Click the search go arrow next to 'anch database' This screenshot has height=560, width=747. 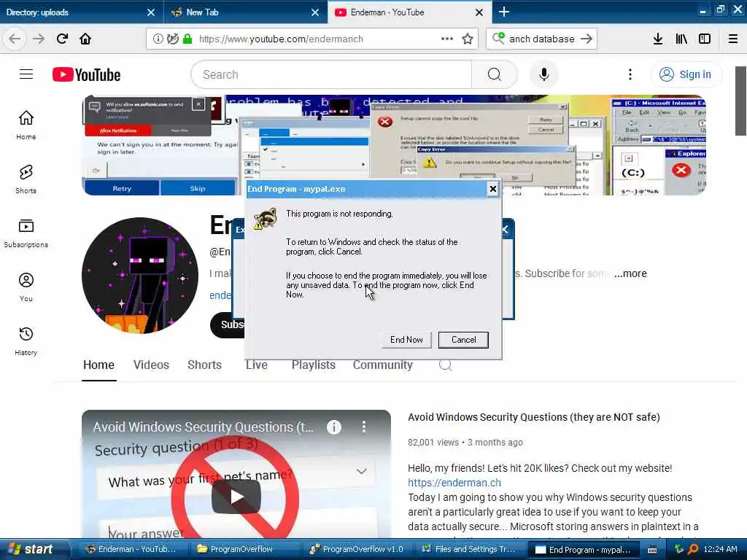point(587,39)
